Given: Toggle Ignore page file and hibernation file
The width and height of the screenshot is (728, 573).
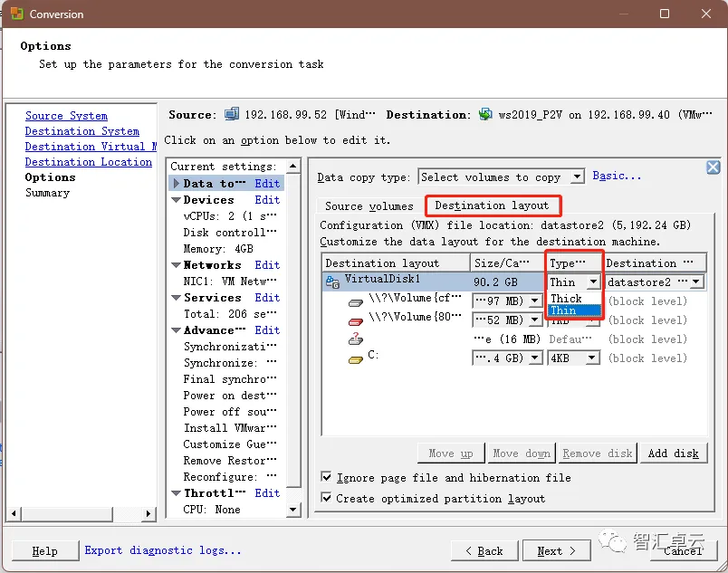Looking at the screenshot, I should click(326, 477).
